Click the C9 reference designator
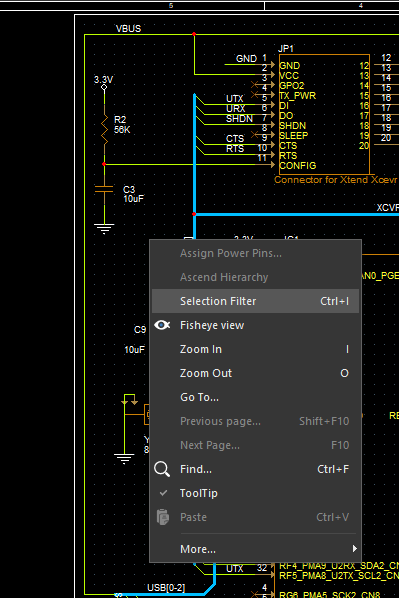 [140, 330]
